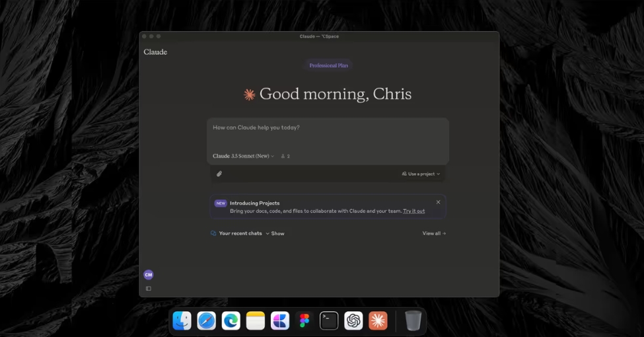The height and width of the screenshot is (337, 644).
Task: Open the Claude 3.5 Sonnet model dropdown
Action: [243, 156]
